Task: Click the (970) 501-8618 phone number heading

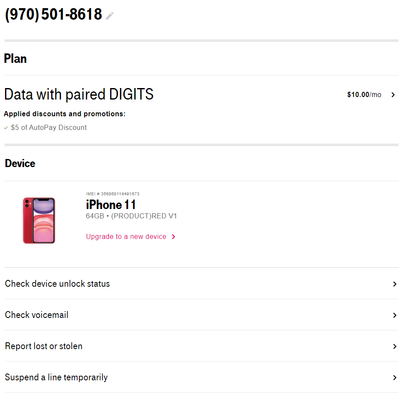Action: tap(53, 15)
